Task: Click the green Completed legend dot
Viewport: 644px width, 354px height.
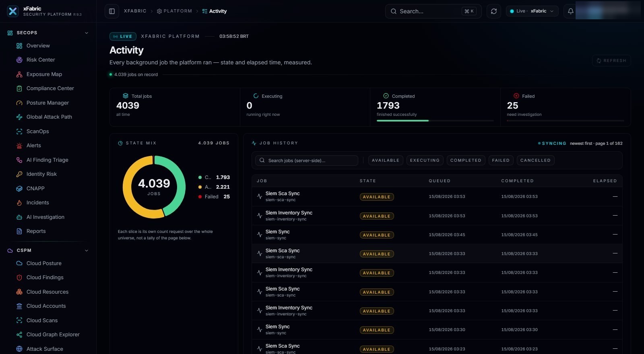Action: pos(200,177)
